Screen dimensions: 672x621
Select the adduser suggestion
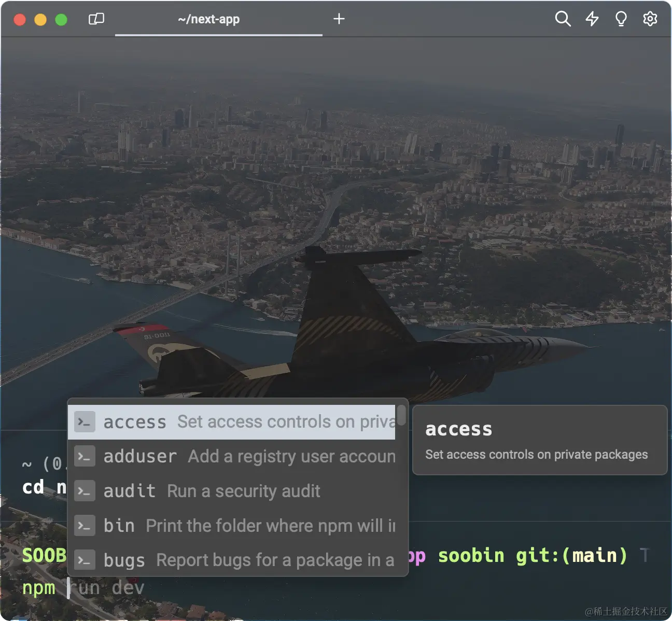(x=232, y=457)
